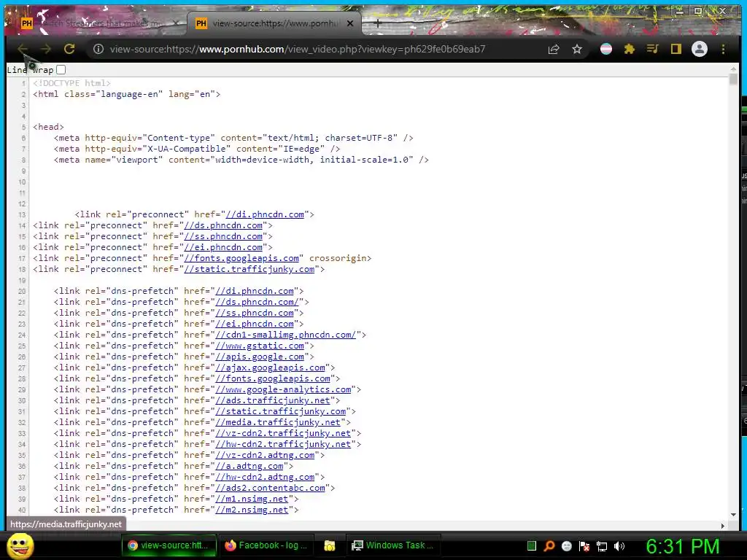Viewport: 747px width, 560px height.
Task: Click the green square tray icon
Action: pyautogui.click(x=532, y=545)
